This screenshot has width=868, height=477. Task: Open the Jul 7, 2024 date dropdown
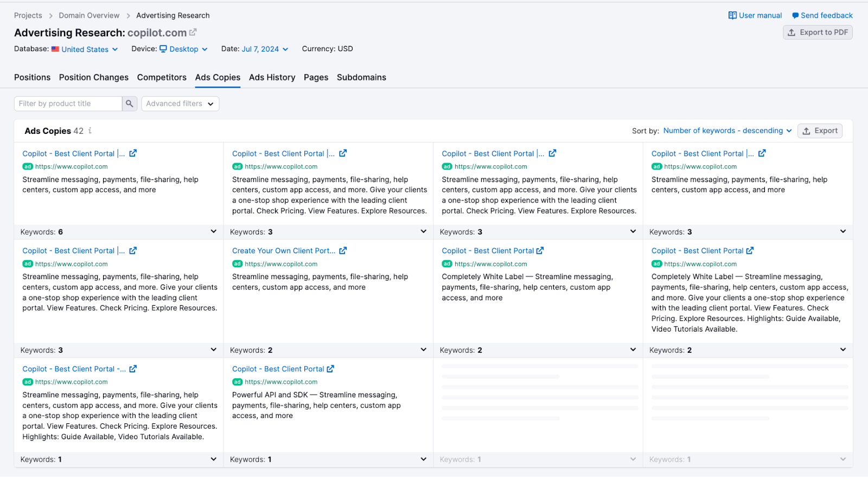(x=265, y=49)
